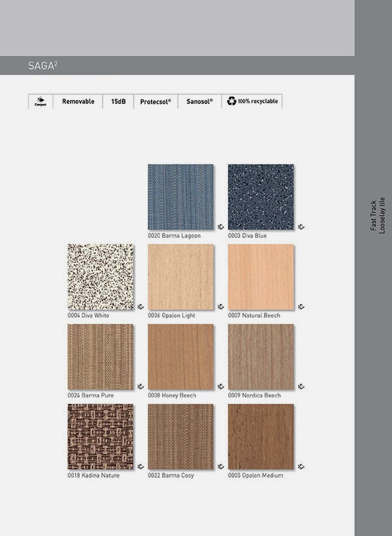392x536 pixels.
Task: Click the 0004 Diva White caption
Action: click(x=88, y=316)
